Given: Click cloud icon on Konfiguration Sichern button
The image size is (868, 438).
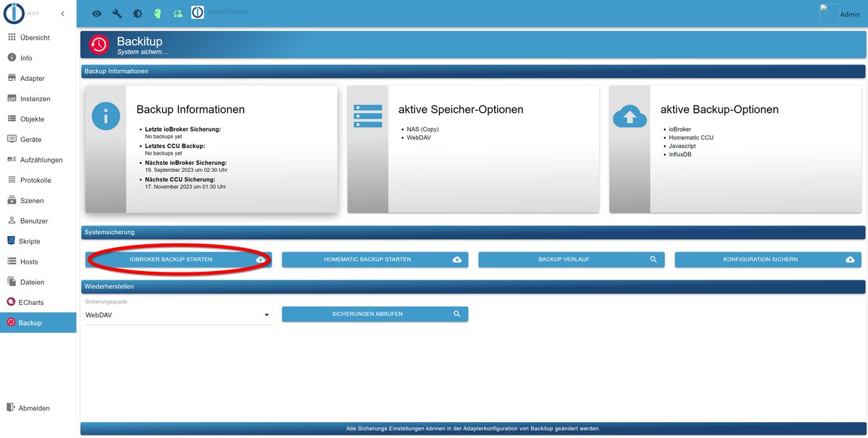Looking at the screenshot, I should [x=849, y=259].
